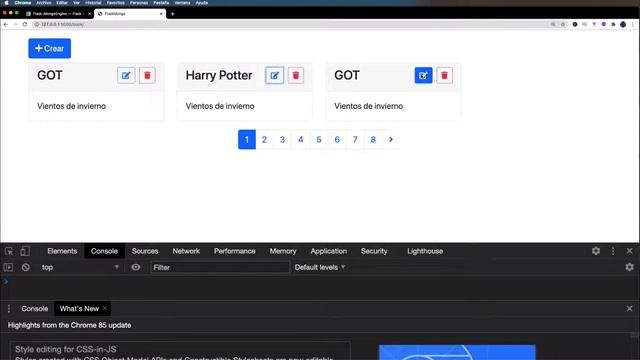
Task: Open the Default levels dropdown
Action: point(320,267)
